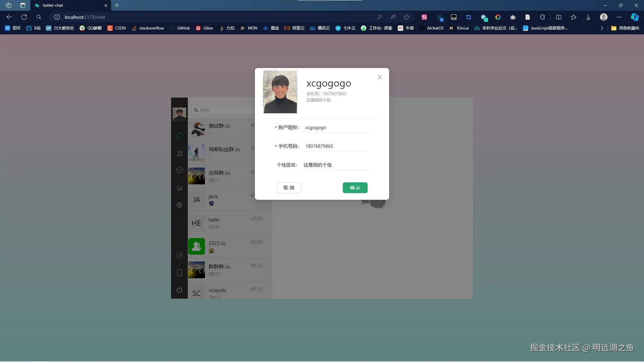Open the GitHub bookmark
Viewport: 644px width, 362px height.
tap(180, 28)
